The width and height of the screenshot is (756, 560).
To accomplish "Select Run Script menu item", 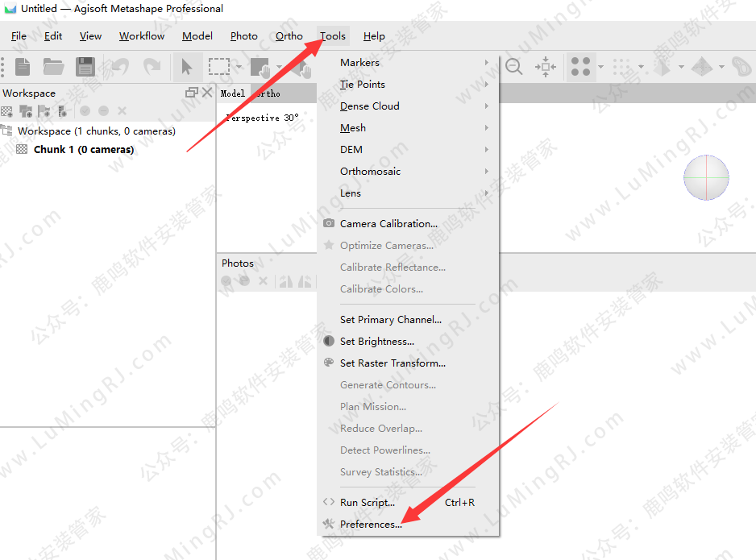I will click(368, 503).
